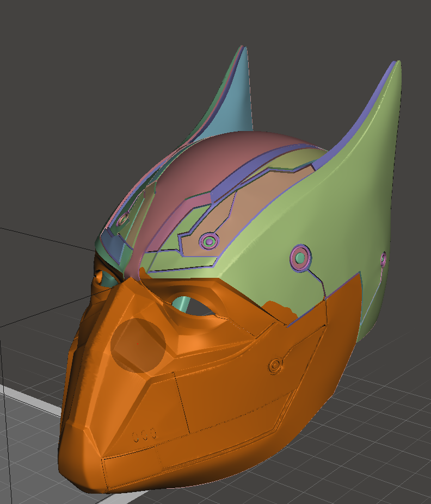Click the small ring on left forehead panel

point(123,219)
